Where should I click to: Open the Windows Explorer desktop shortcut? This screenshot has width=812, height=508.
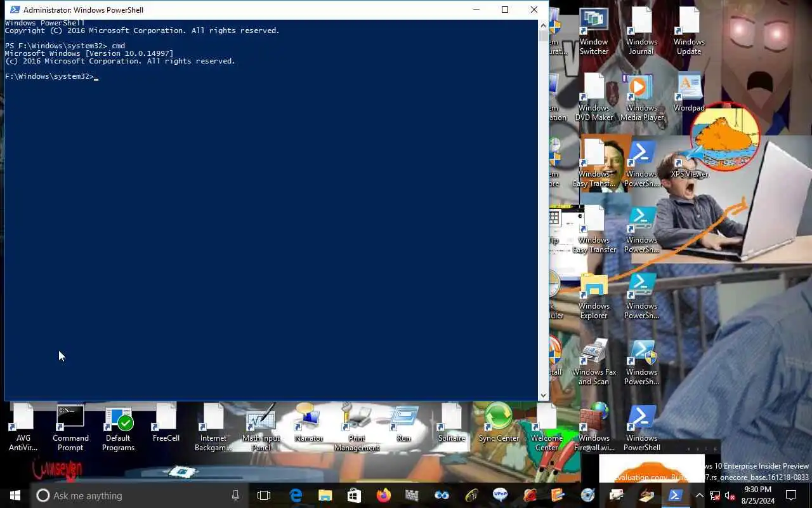(594, 296)
